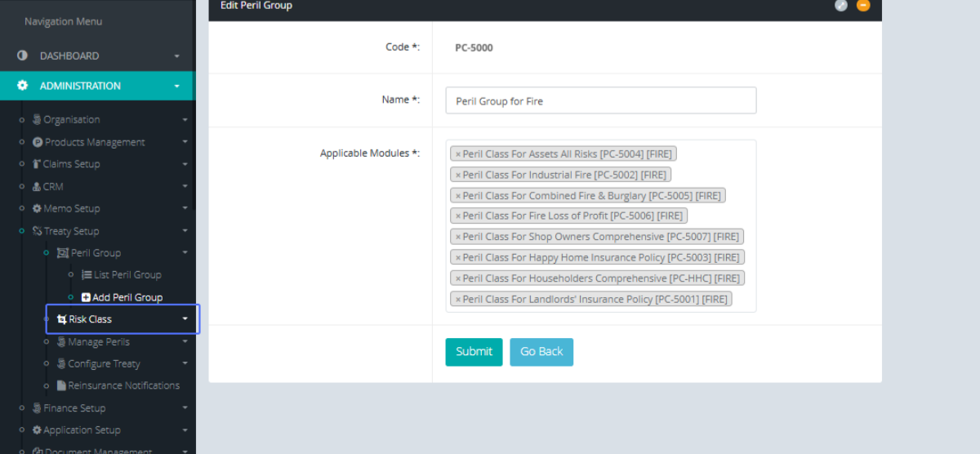Remove Householders Comprehensive [PC-HHC] tag
This screenshot has width=980, height=454.
[458, 278]
